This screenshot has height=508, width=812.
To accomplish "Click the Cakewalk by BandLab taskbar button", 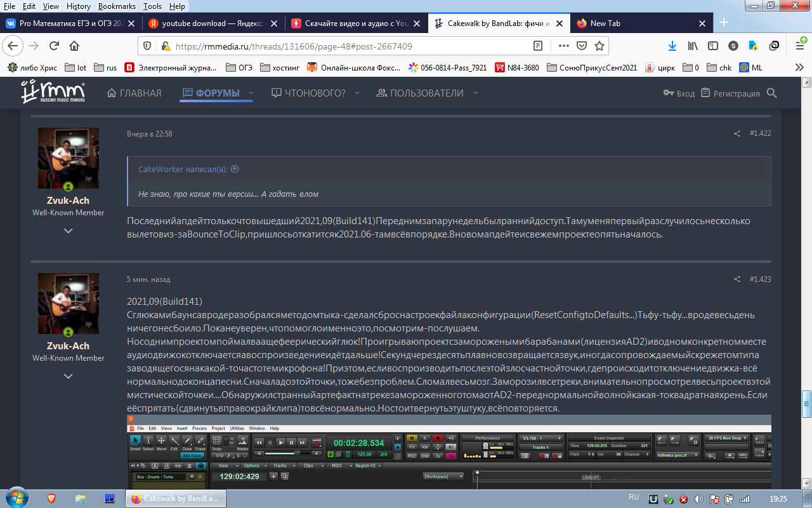I will [x=174, y=498].
